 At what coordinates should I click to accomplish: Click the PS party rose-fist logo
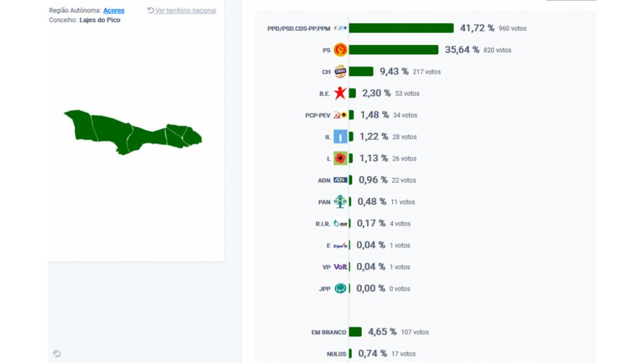point(340,50)
